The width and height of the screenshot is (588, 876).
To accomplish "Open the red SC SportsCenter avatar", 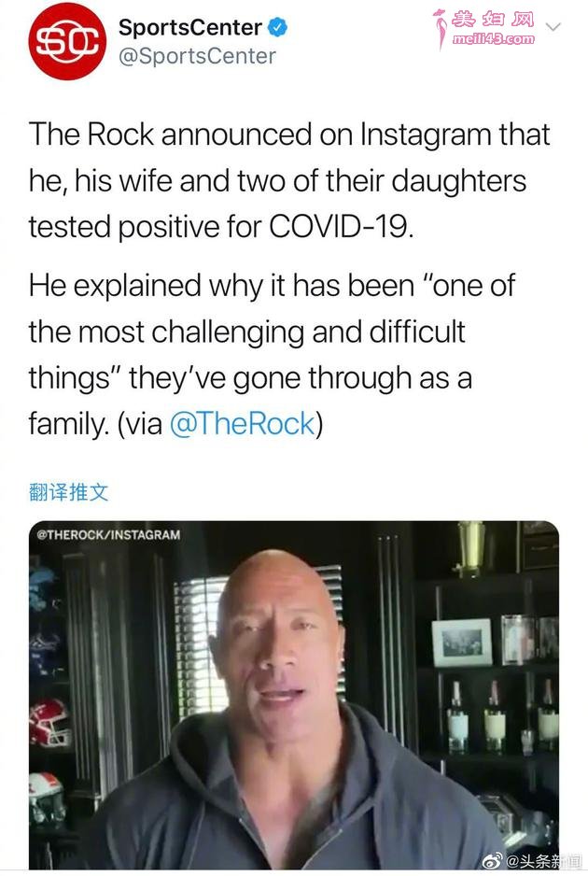I will point(67,41).
